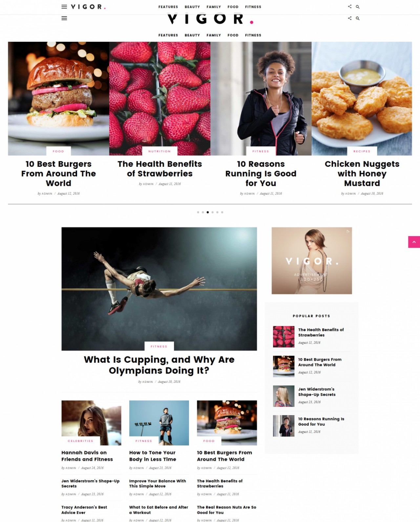Open FEATURES in the top sticky menu
Screen dimensions: 420x522
pyautogui.click(x=168, y=7)
